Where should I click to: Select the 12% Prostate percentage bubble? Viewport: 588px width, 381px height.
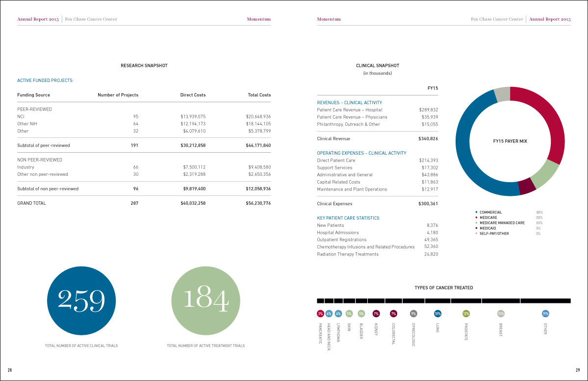[466, 313]
